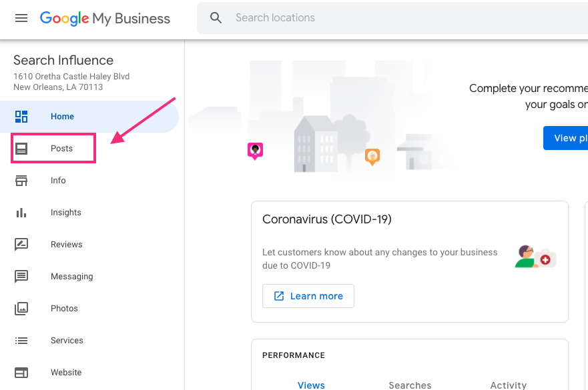Click the Insights bar chart icon

point(21,213)
